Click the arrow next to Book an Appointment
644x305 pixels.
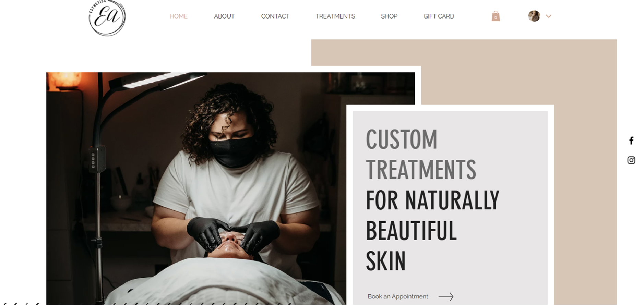click(x=446, y=296)
